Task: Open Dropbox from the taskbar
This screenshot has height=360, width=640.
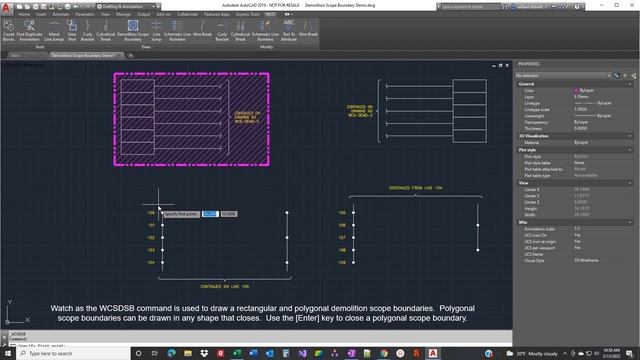Action: coord(204,353)
